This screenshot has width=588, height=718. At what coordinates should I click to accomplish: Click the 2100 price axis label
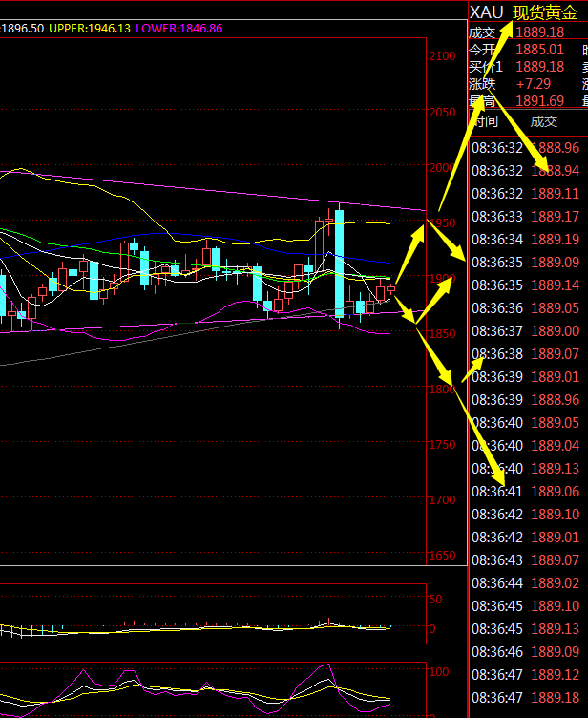click(442, 57)
